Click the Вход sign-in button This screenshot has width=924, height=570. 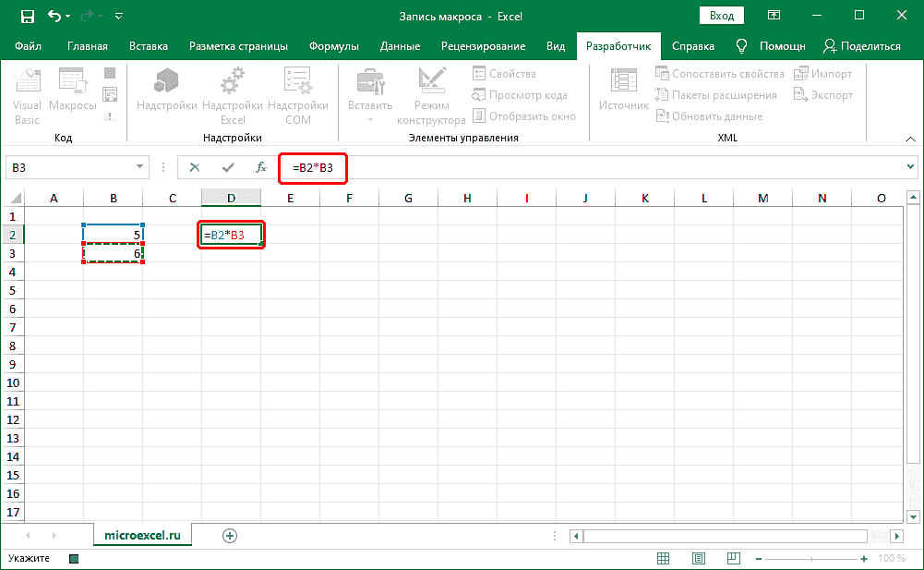[x=723, y=16]
